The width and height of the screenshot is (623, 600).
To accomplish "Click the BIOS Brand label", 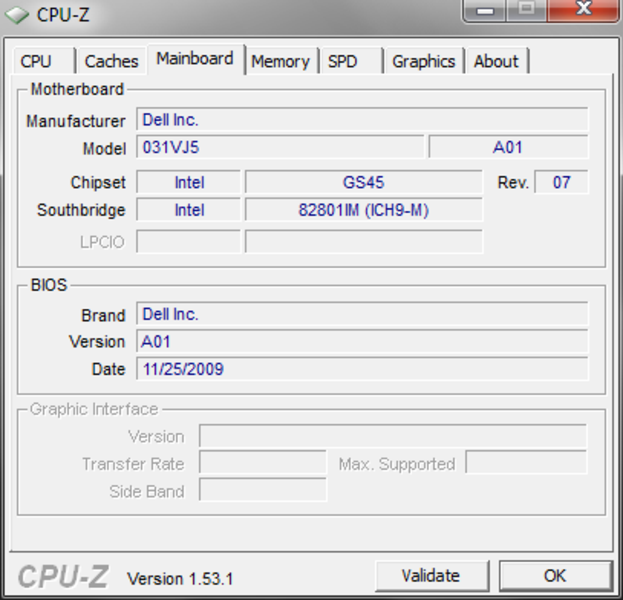I will click(x=103, y=315).
